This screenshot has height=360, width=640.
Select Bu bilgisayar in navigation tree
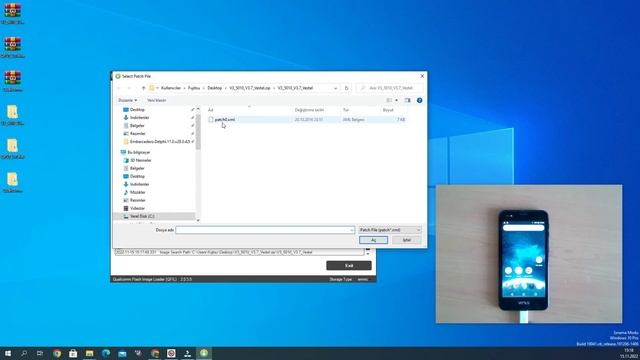click(x=138, y=152)
